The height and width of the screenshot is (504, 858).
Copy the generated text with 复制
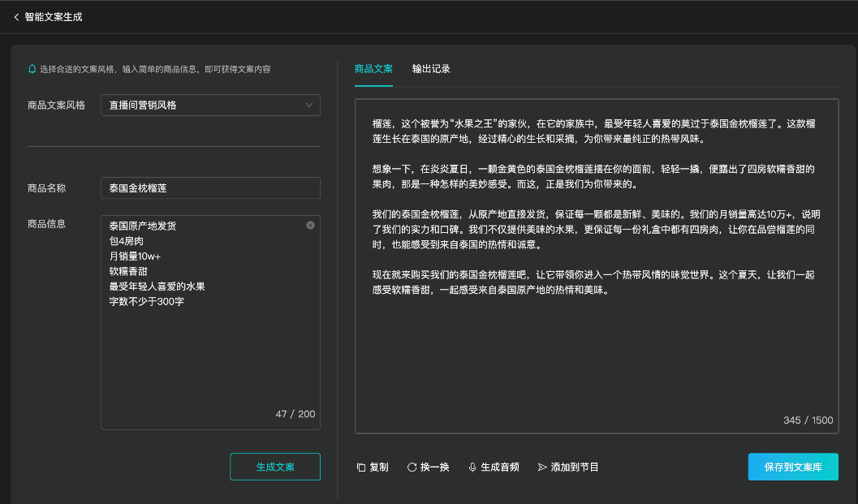pyautogui.click(x=373, y=467)
